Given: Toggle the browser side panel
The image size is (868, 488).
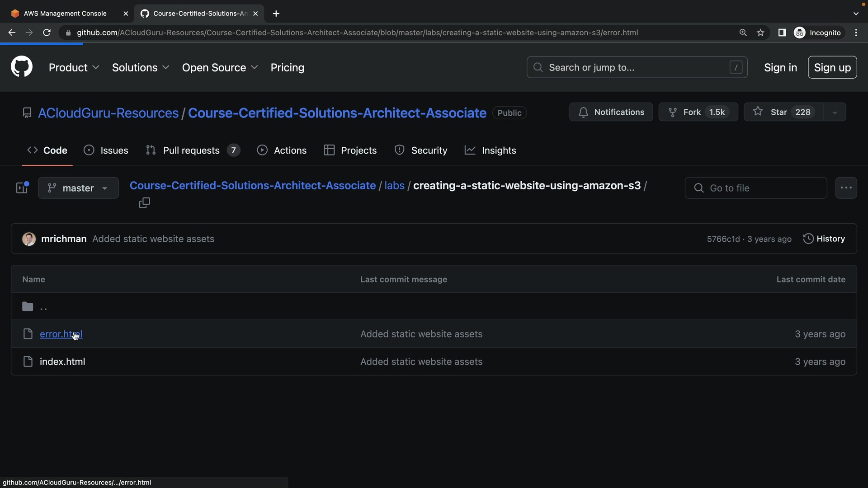Looking at the screenshot, I should [x=782, y=33].
